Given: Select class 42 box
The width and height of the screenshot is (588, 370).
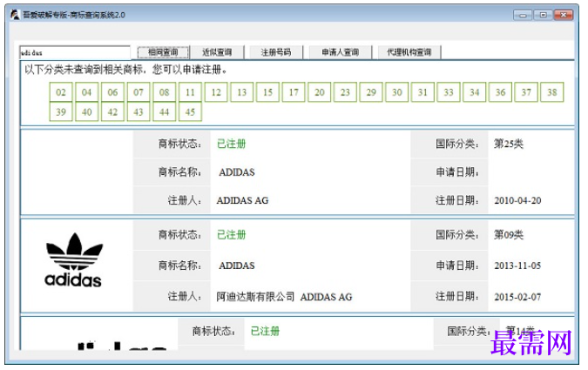Looking at the screenshot, I should 112,111.
